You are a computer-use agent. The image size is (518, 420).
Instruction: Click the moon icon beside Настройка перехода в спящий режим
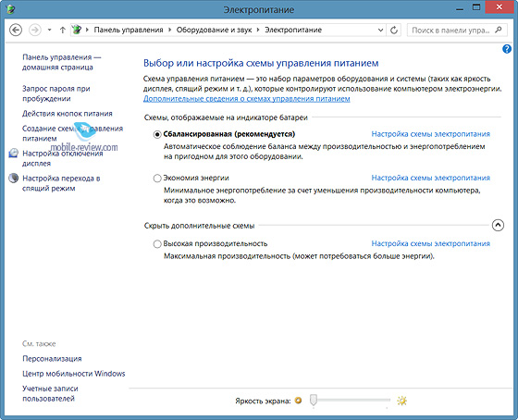click(13, 179)
